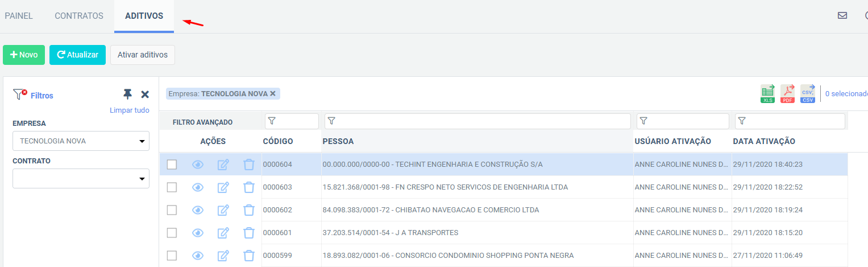Screen dimensions: 868x267
Task: Open the EMPRESA dropdown
Action: pyautogui.click(x=81, y=141)
